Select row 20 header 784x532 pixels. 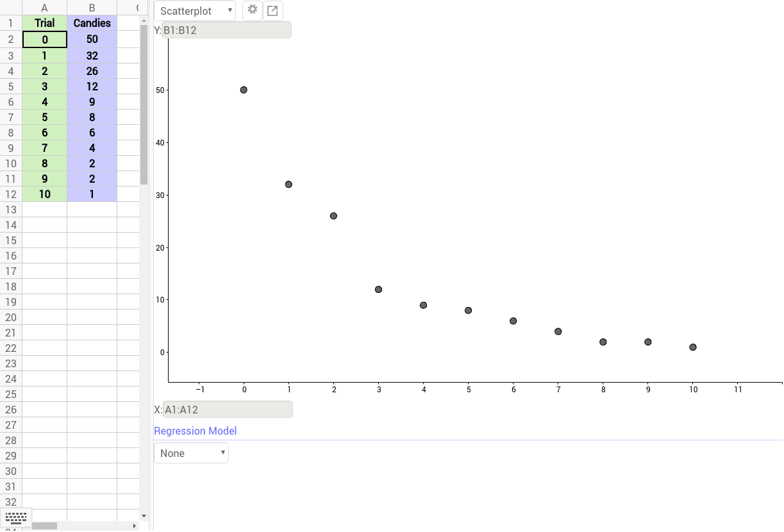point(11,317)
